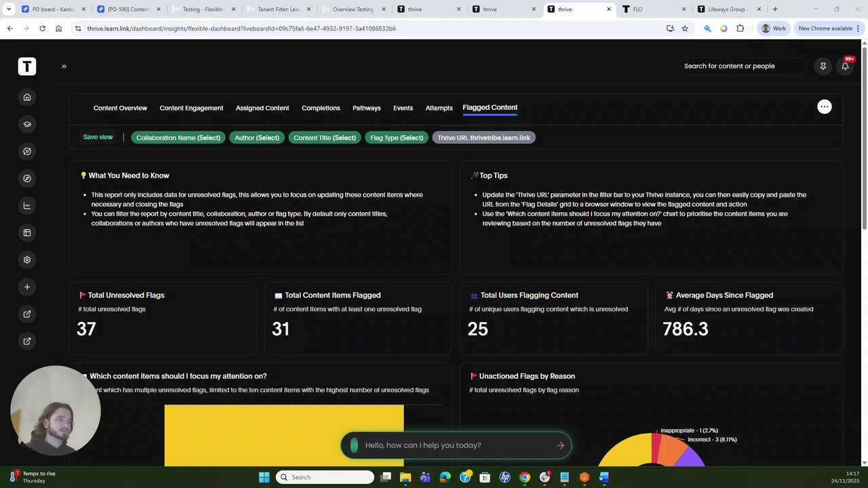Open File Explorer from taskbar
868x488 pixels.
[406, 477]
